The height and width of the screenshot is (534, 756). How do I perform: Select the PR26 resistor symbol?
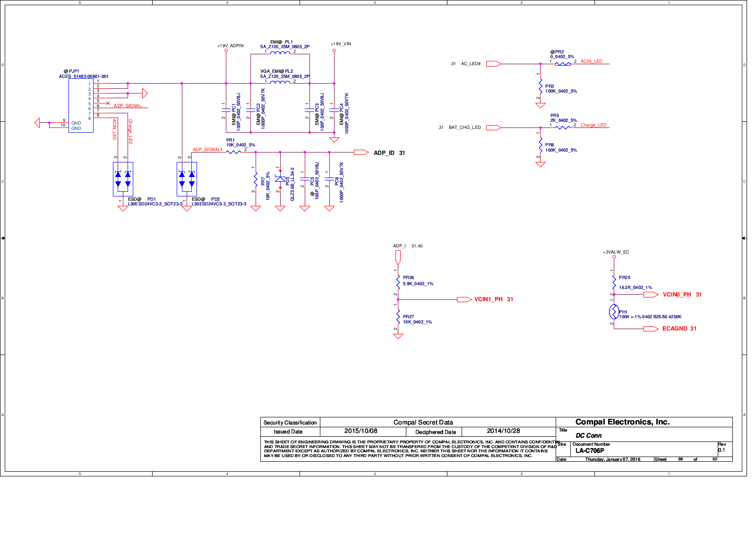[x=398, y=281]
